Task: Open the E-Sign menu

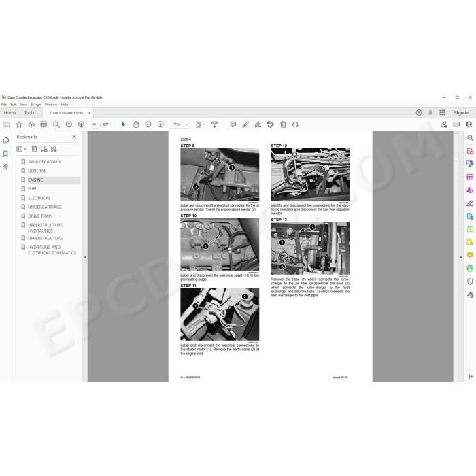Action: click(36, 105)
